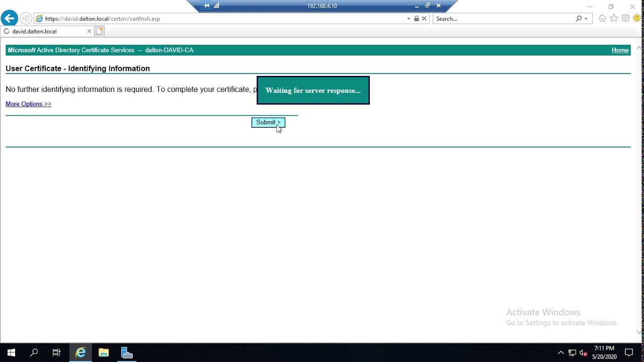644x362 pixels.
Task: Restore down the remote session window
Action: coord(428,6)
